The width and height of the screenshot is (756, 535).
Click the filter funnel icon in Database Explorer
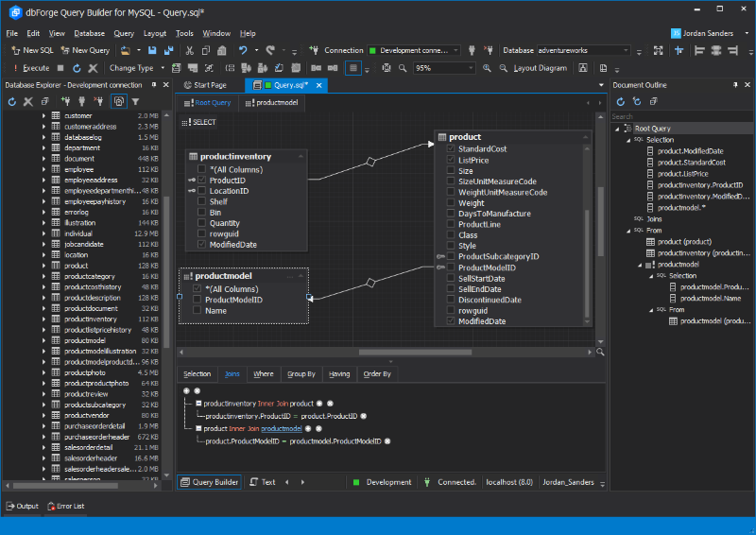[x=135, y=101]
